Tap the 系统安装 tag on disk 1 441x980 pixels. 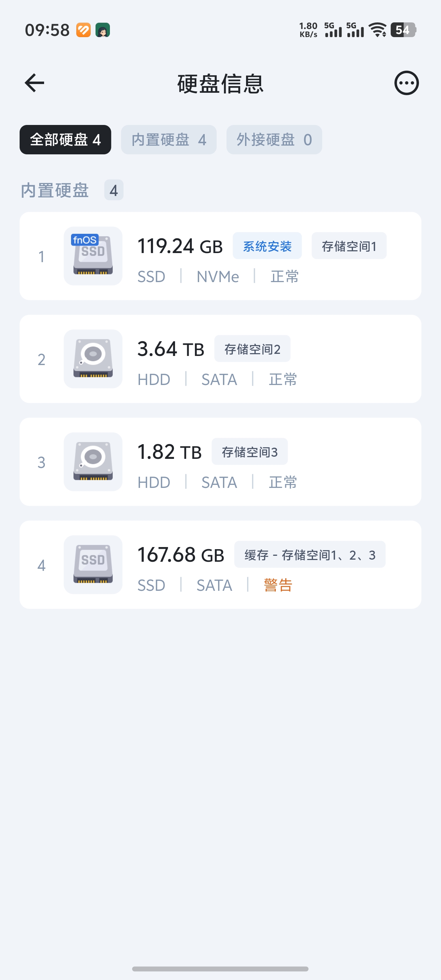(267, 246)
